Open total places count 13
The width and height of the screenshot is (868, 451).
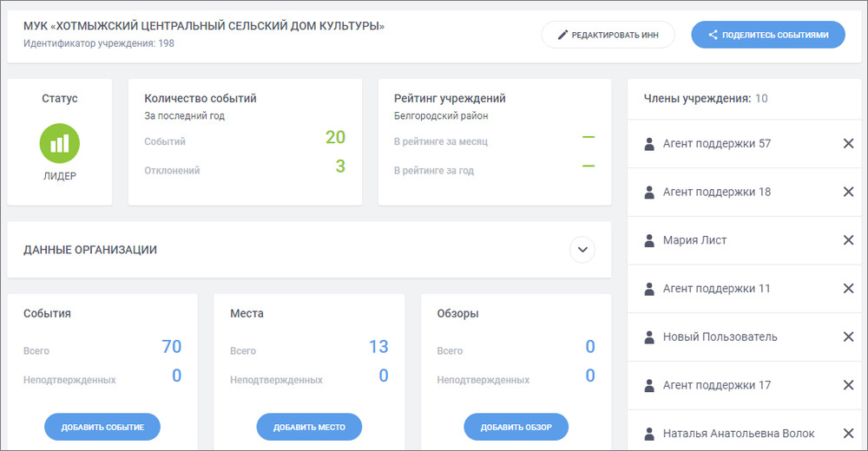pos(378,347)
